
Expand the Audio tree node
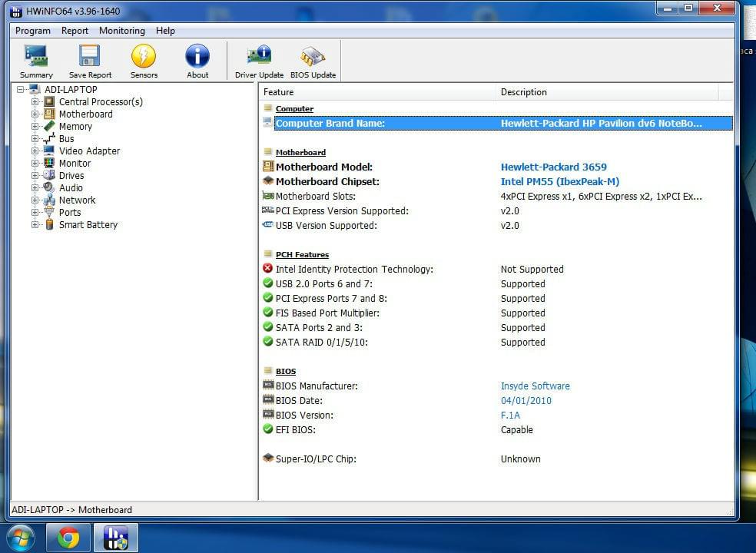tap(35, 187)
